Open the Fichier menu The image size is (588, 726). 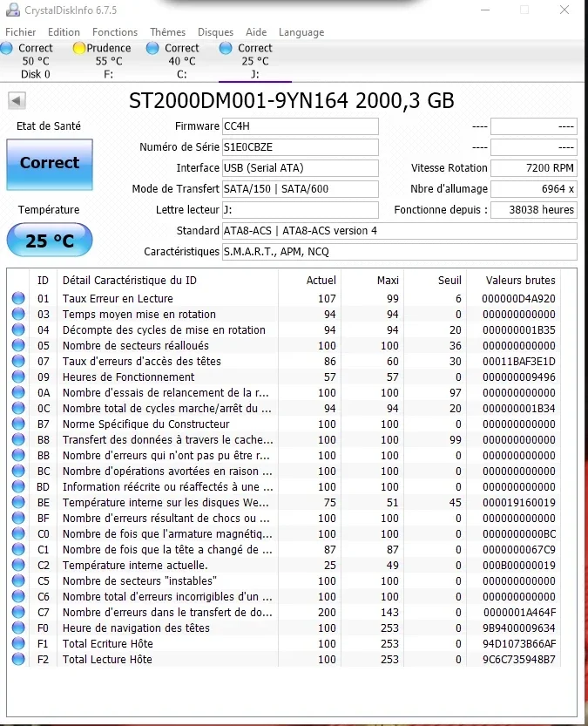click(x=20, y=32)
